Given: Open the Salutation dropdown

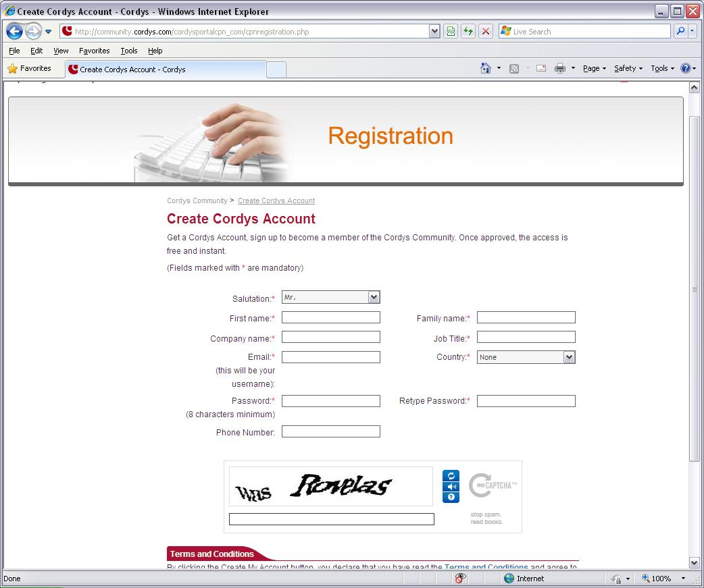Looking at the screenshot, I should pos(331,297).
